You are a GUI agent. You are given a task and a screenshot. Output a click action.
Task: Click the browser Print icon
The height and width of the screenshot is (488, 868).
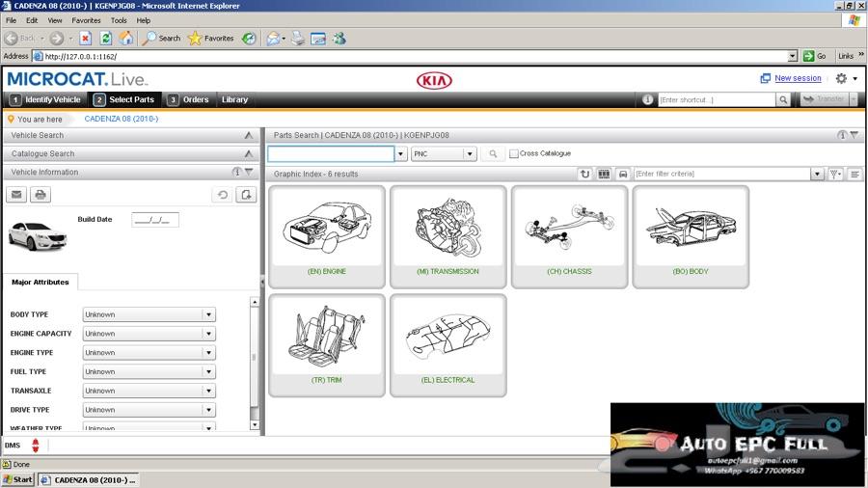pos(298,39)
